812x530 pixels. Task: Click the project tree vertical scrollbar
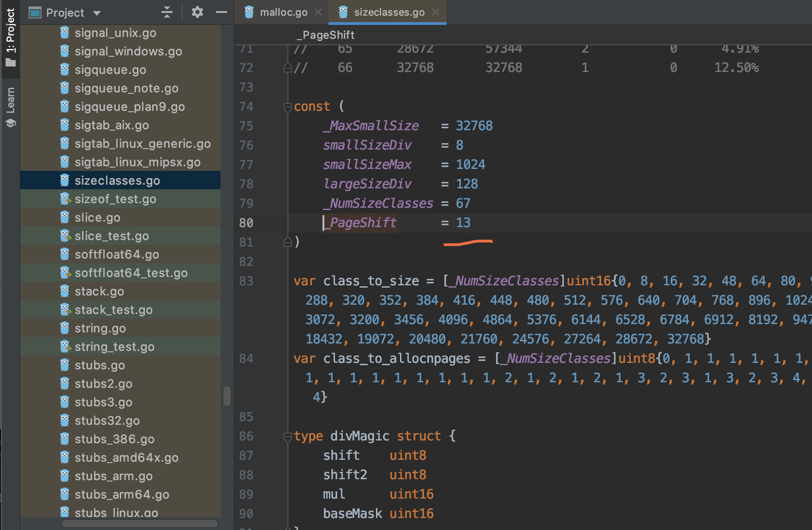click(227, 396)
